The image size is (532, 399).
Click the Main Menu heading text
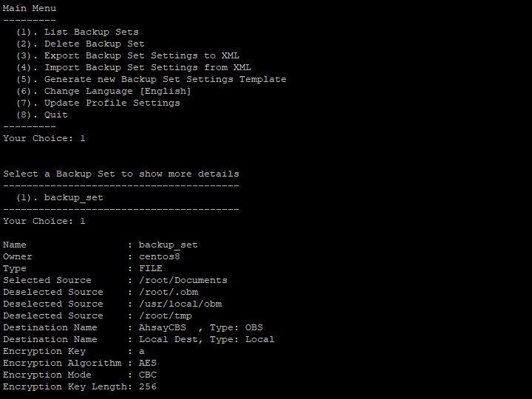point(30,8)
